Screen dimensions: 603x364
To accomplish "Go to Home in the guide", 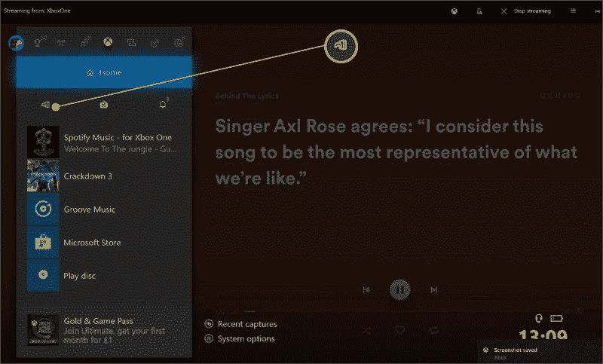I will 104,72.
